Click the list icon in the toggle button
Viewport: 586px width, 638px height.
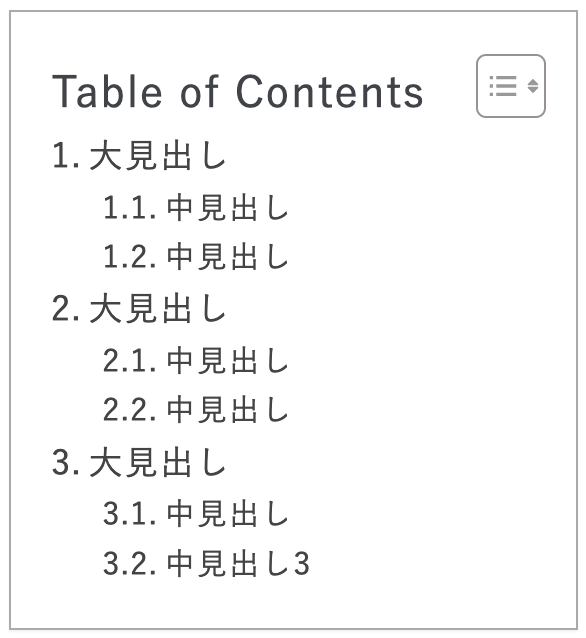(x=503, y=86)
